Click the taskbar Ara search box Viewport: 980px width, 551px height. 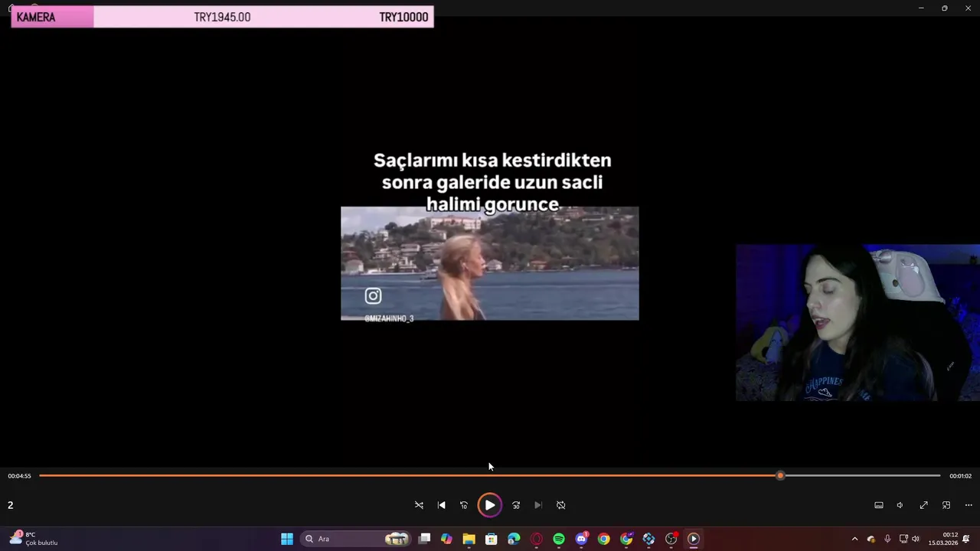(x=355, y=539)
